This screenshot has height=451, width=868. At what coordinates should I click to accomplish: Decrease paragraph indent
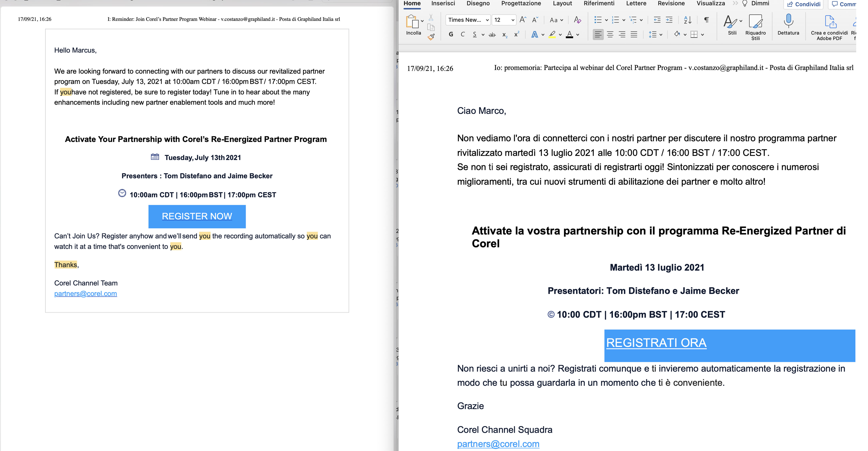(657, 20)
